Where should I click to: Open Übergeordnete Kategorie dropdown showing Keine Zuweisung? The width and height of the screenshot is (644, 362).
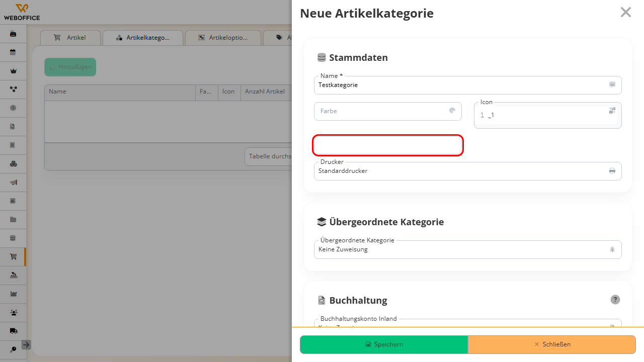(468, 249)
